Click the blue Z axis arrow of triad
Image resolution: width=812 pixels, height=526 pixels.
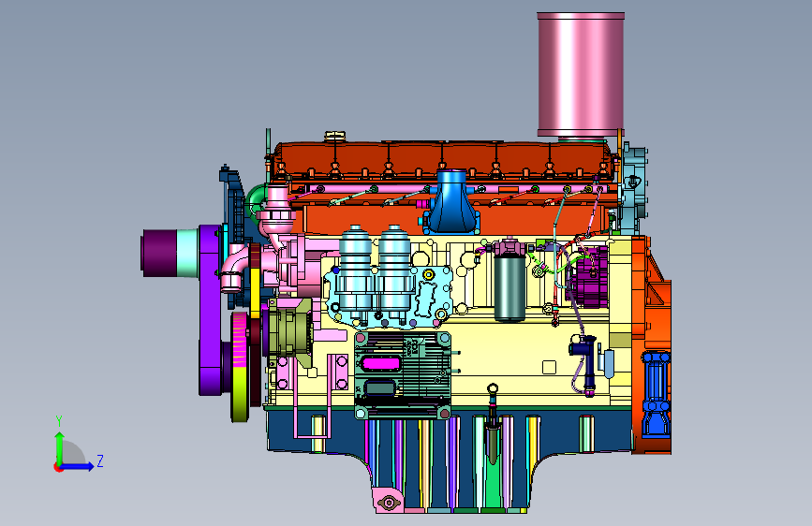tap(78, 466)
